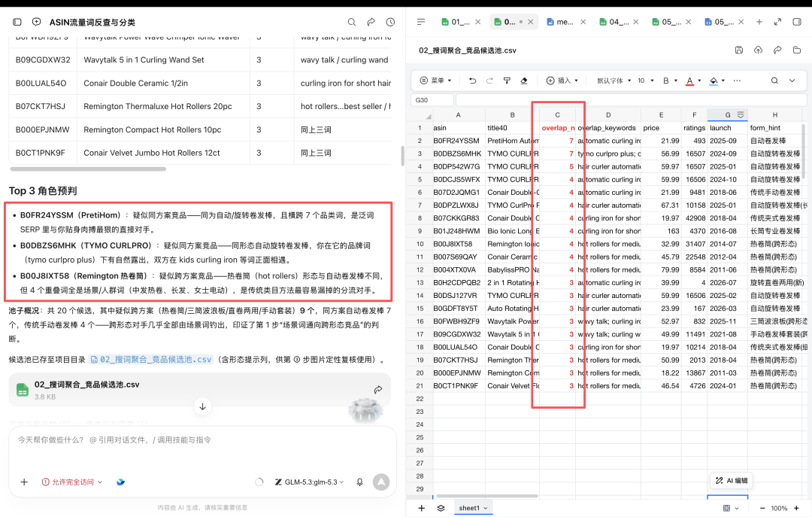Viewport: 812px width, 517px height.
Task: Share the ASIN conversation from the chat header
Action: (x=371, y=23)
